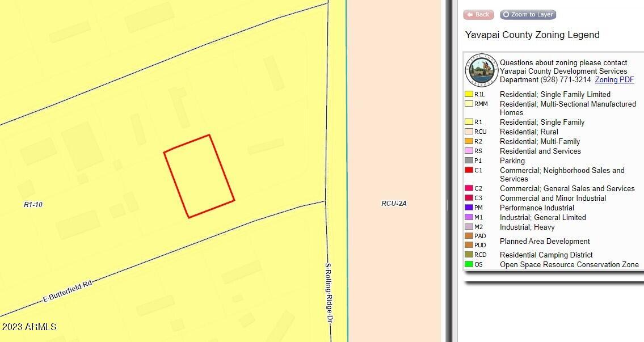Select the PM Performance Industrial swatch

[469, 208]
